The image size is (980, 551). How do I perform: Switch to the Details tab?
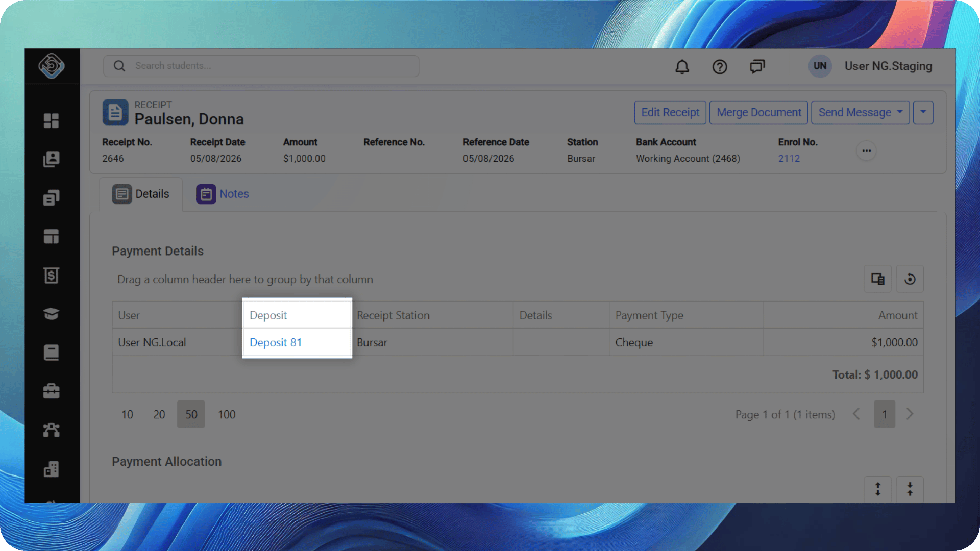[141, 194]
